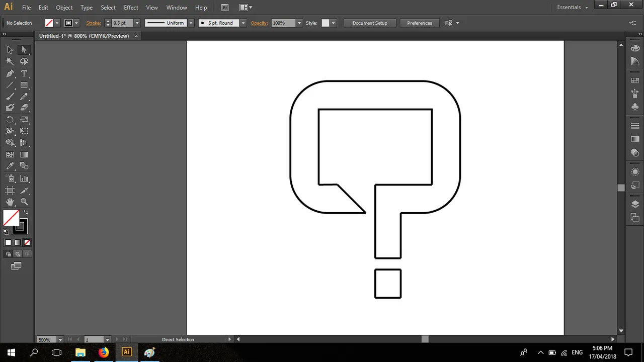Select the Rectangle tool
644x362 pixels.
(x=24, y=85)
